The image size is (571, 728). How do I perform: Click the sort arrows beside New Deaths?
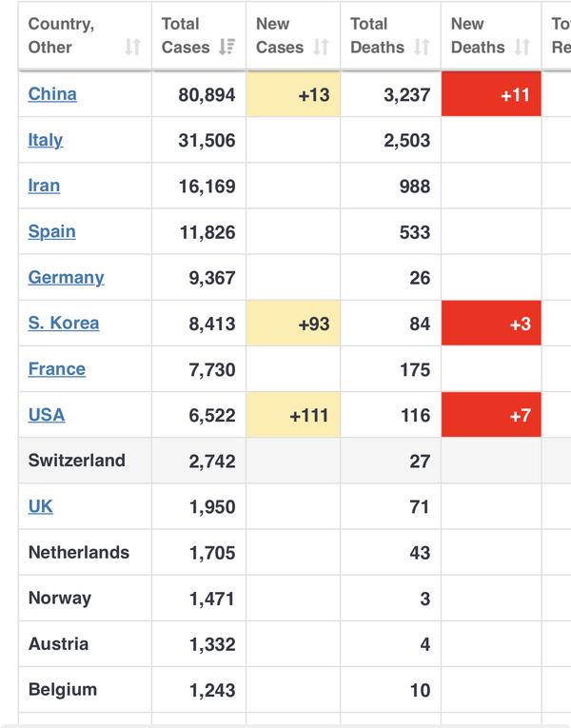[522, 48]
